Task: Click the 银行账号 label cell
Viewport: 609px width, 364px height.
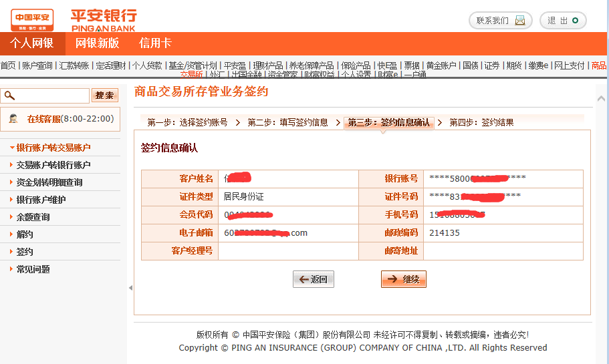Action: [x=391, y=179]
